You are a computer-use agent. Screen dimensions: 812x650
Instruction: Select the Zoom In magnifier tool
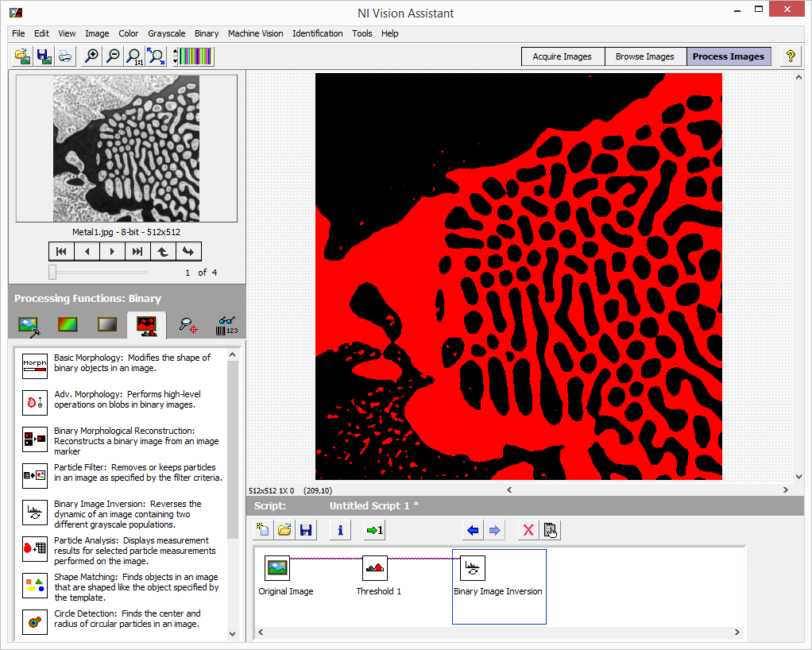pos(91,56)
